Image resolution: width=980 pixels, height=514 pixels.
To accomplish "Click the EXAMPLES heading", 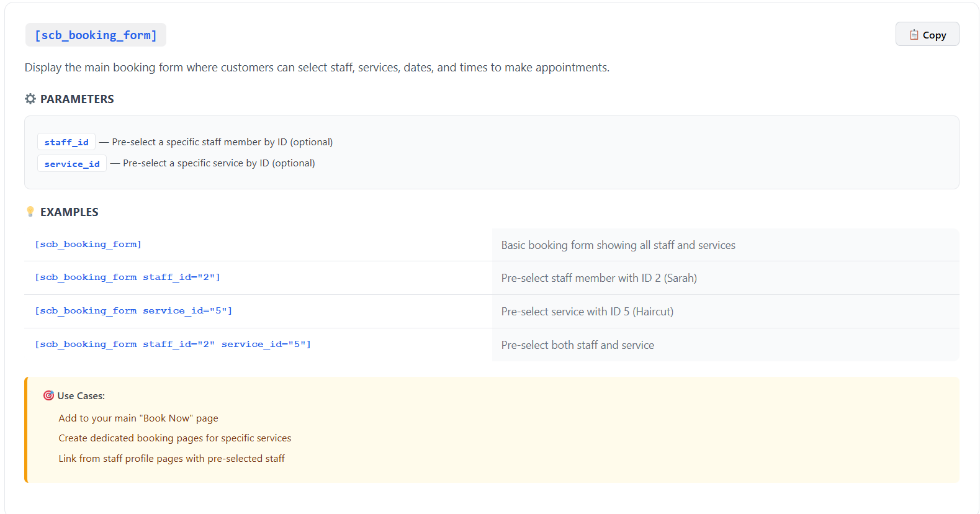I will point(69,212).
